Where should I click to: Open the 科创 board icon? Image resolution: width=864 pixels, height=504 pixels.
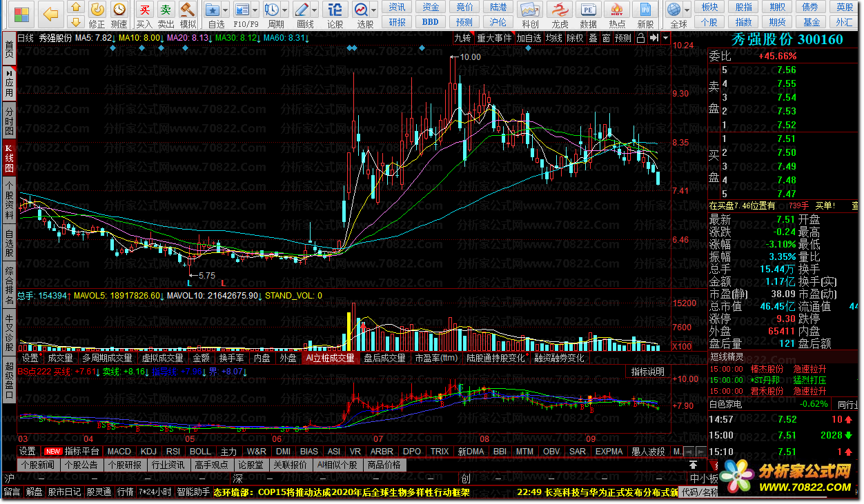[530, 14]
